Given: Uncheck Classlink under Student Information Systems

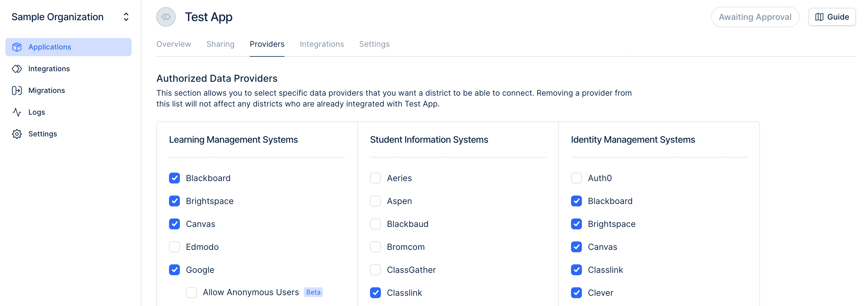Looking at the screenshot, I should 375,292.
